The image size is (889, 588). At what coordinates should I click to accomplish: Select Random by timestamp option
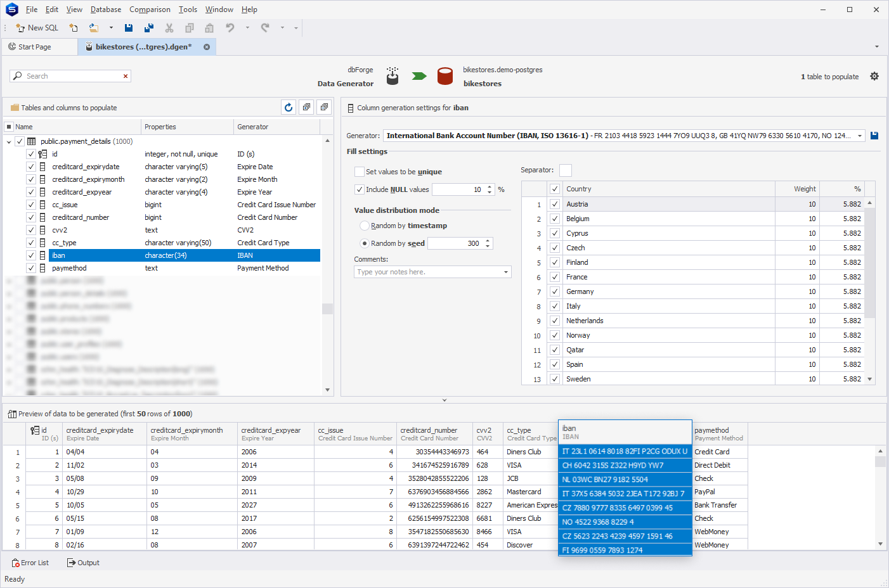(365, 226)
